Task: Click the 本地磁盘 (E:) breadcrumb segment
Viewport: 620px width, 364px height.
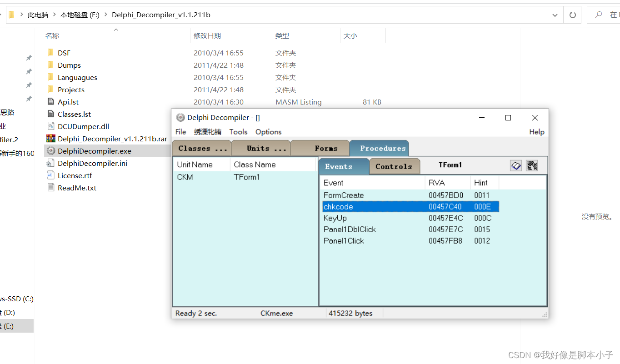Action: point(80,15)
